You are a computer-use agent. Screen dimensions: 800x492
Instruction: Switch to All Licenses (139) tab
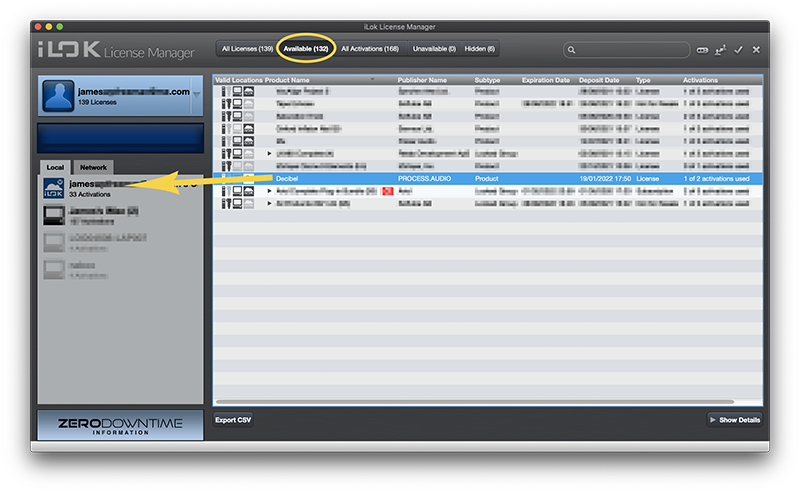click(x=247, y=49)
